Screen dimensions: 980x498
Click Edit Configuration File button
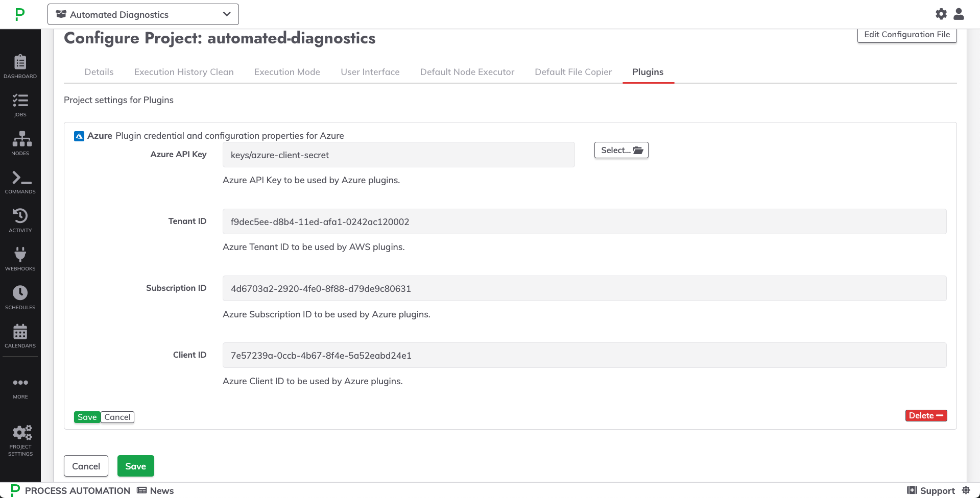pyautogui.click(x=907, y=35)
